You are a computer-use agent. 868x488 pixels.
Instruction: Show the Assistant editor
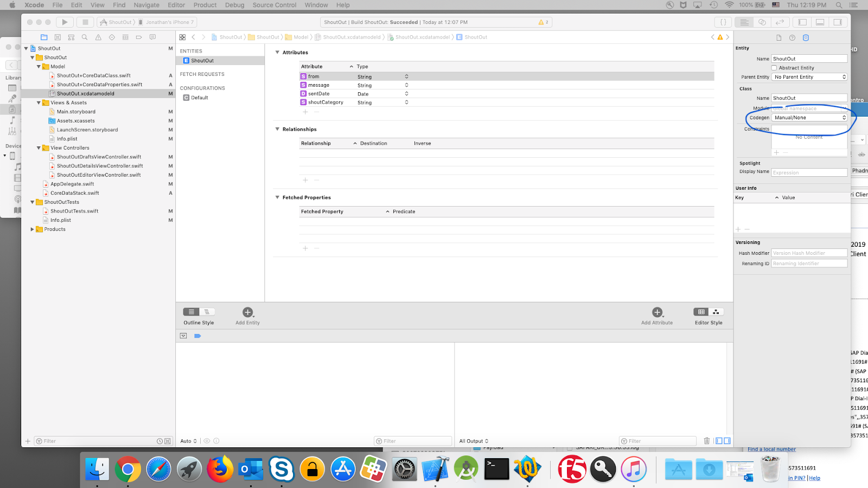[762, 22]
